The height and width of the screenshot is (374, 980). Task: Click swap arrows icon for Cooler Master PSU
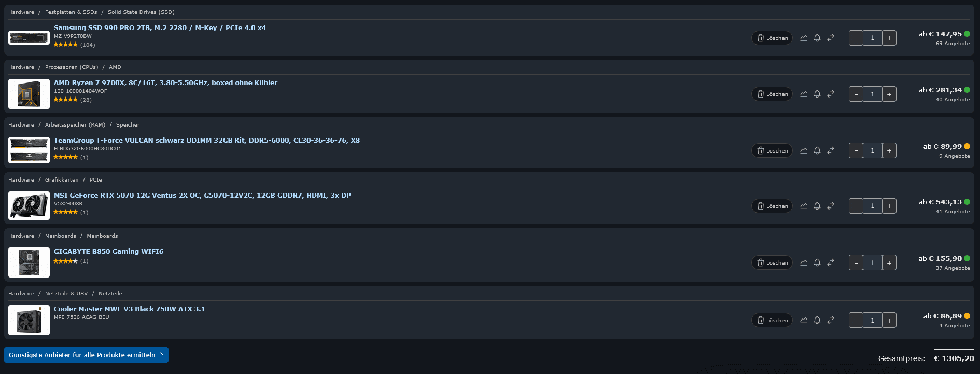(831, 320)
